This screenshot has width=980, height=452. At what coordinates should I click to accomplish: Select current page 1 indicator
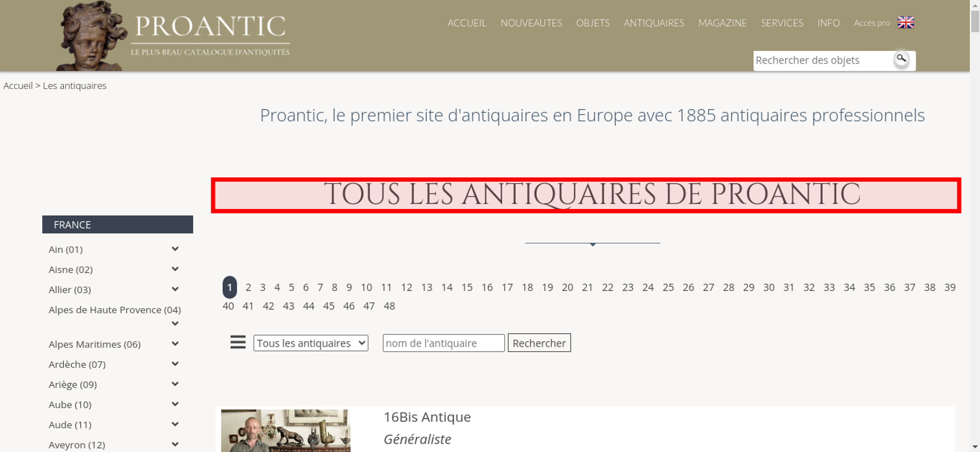tap(230, 287)
